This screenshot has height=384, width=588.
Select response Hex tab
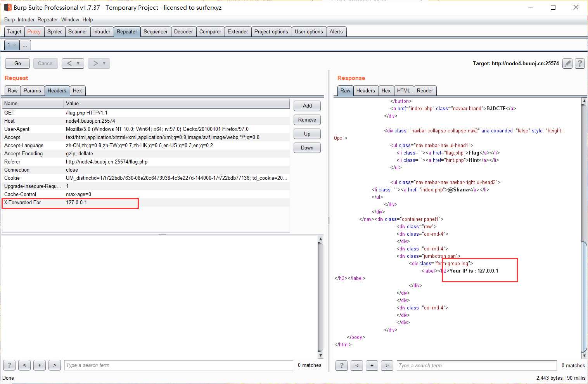pos(386,90)
